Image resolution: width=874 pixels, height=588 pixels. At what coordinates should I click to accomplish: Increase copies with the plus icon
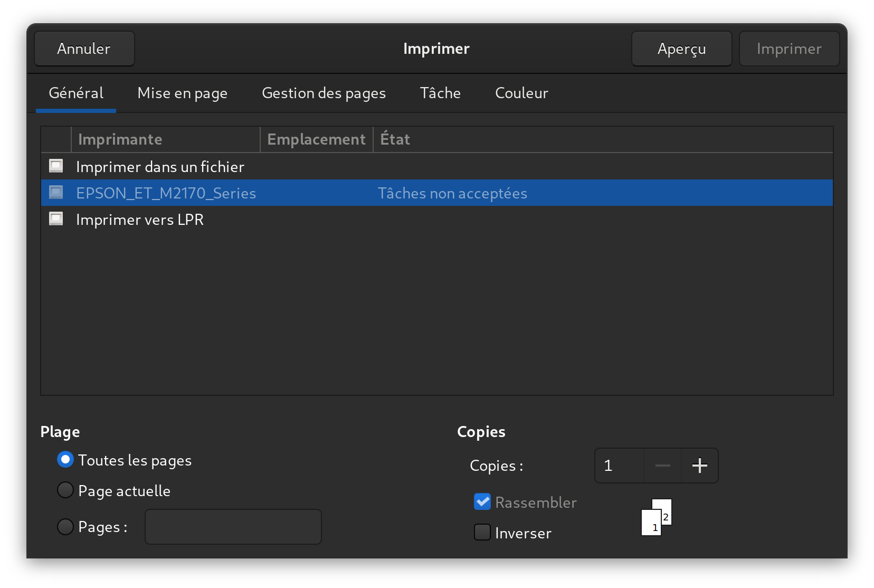click(699, 466)
